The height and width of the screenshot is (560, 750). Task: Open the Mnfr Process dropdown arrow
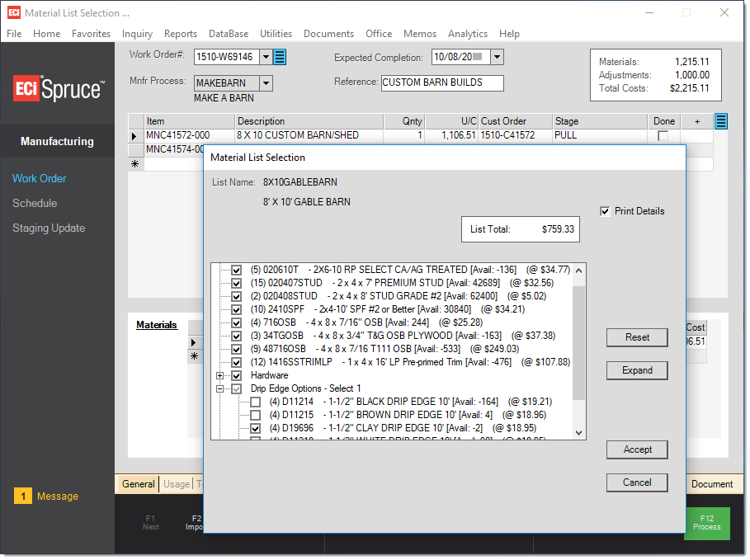click(x=266, y=83)
